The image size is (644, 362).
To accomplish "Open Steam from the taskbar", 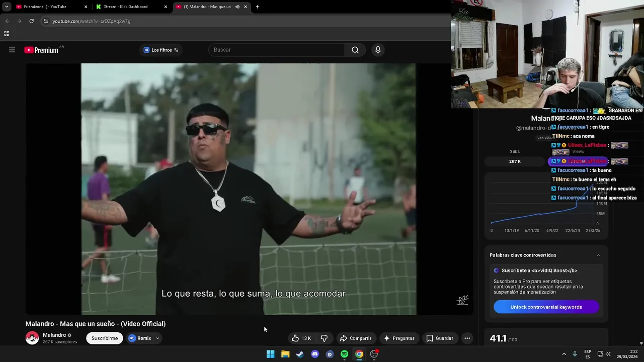I will pyautogui.click(x=300, y=354).
